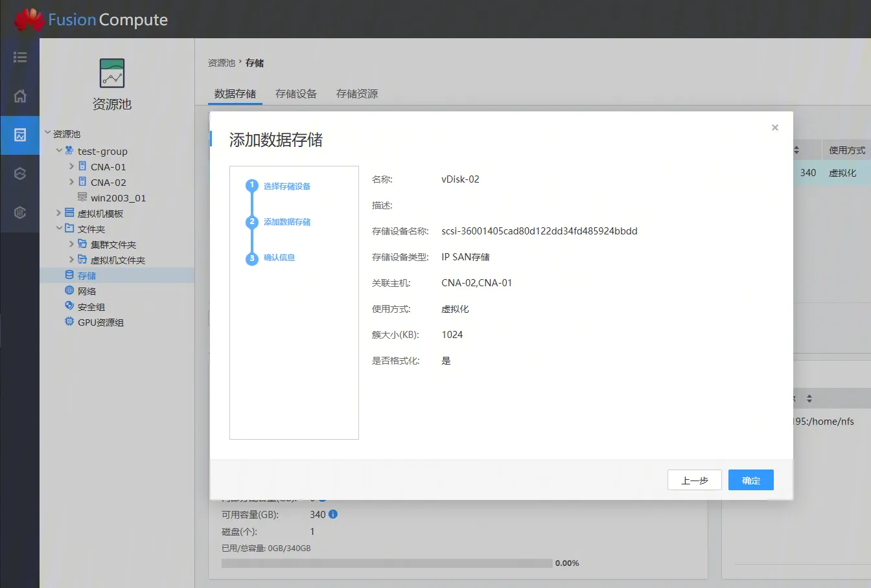Click the home icon in left sidebar
This screenshot has width=871, height=588.
tap(20, 96)
